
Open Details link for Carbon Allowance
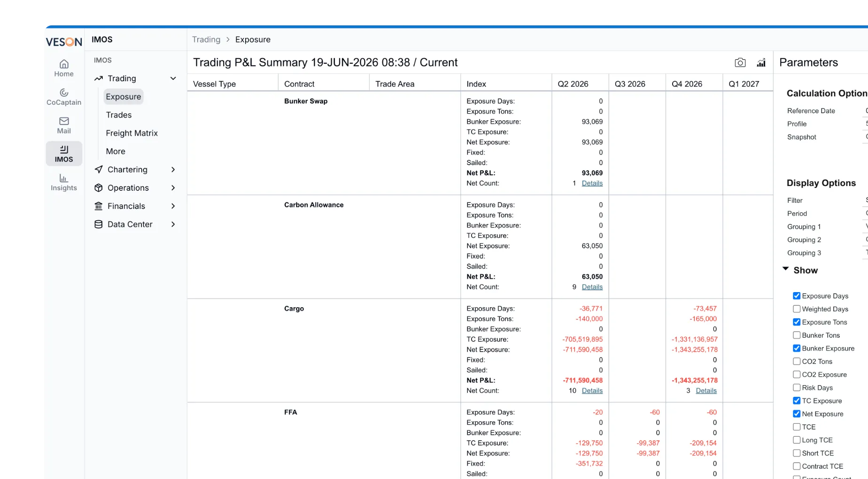pyautogui.click(x=592, y=287)
